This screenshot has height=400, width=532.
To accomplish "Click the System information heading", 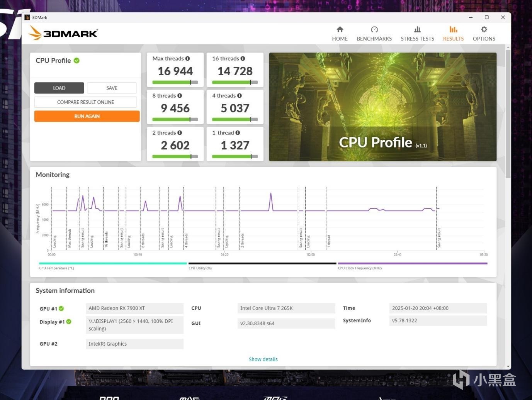I will click(65, 291).
